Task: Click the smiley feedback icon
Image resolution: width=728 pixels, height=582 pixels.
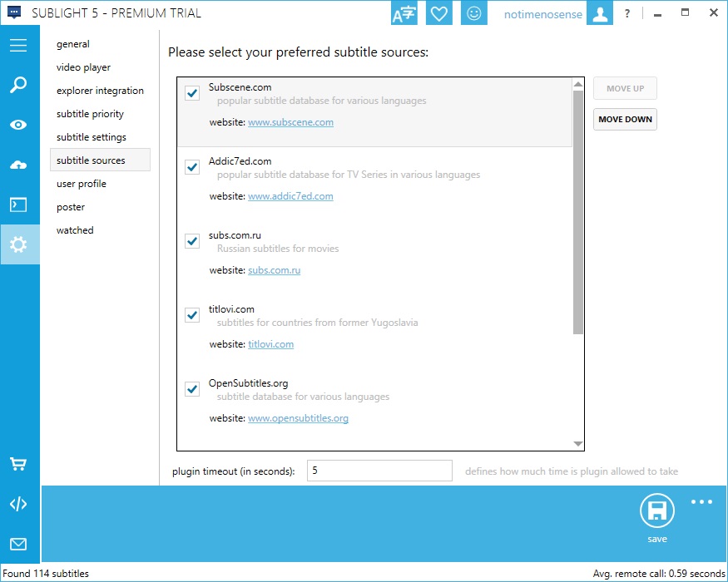Action: 474,13
